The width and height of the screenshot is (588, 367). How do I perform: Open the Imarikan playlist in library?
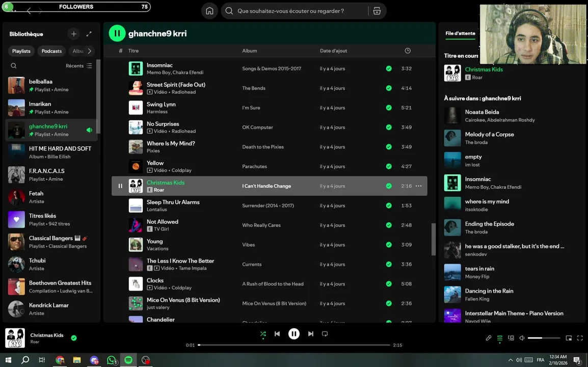[51, 108]
